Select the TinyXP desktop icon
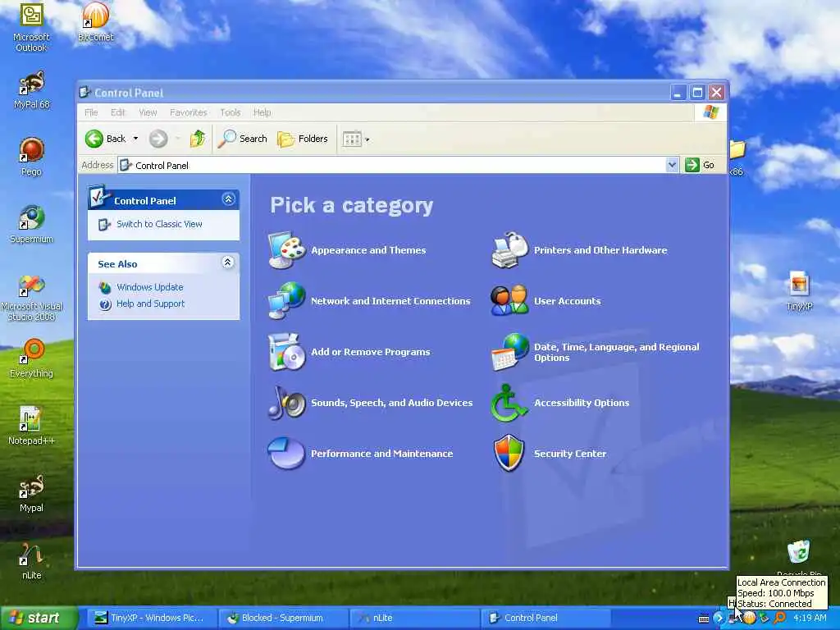 [799, 291]
